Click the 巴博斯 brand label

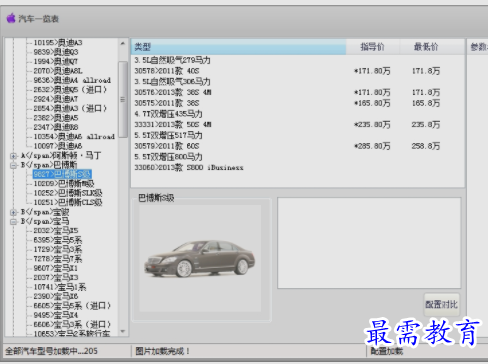click(49, 165)
